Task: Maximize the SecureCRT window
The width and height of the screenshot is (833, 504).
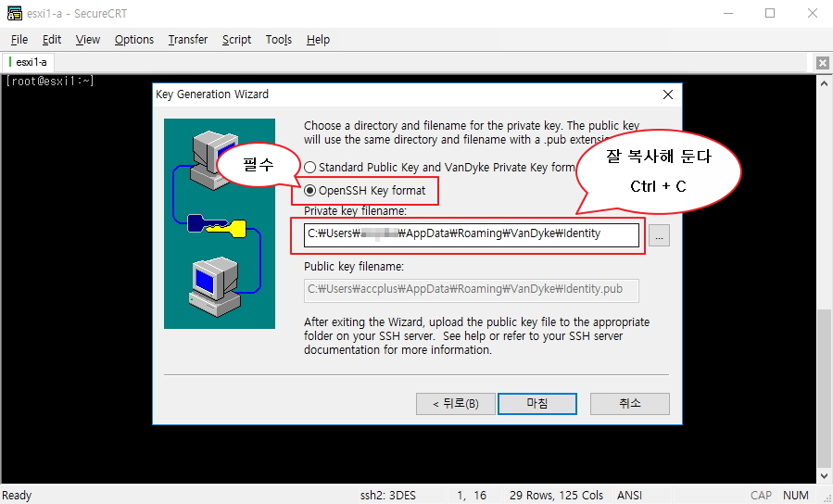Action: tap(770, 13)
